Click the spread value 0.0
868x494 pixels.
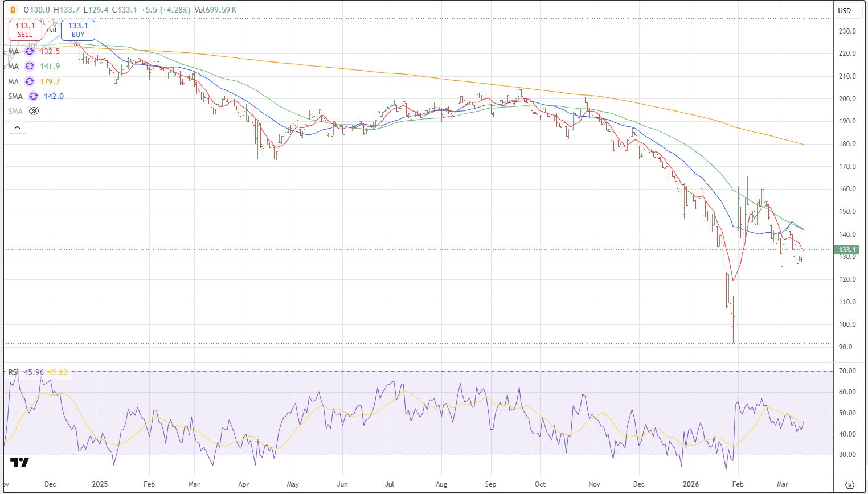(x=52, y=30)
